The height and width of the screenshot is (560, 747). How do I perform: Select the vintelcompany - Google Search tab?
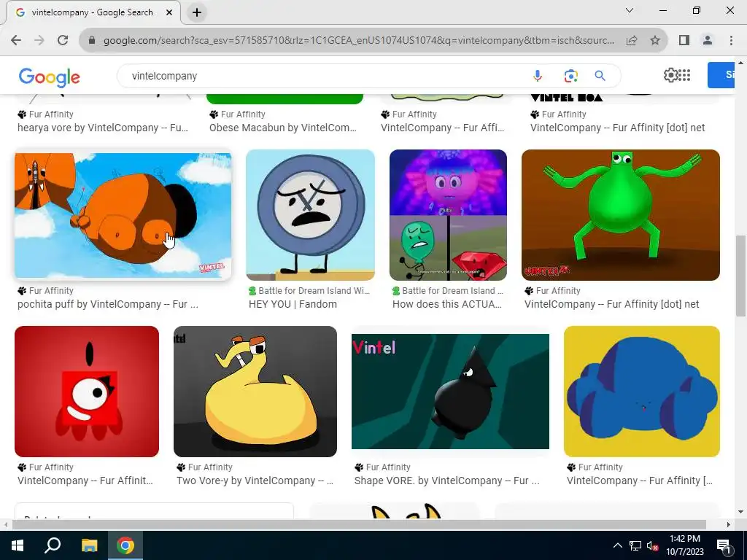[x=93, y=13]
